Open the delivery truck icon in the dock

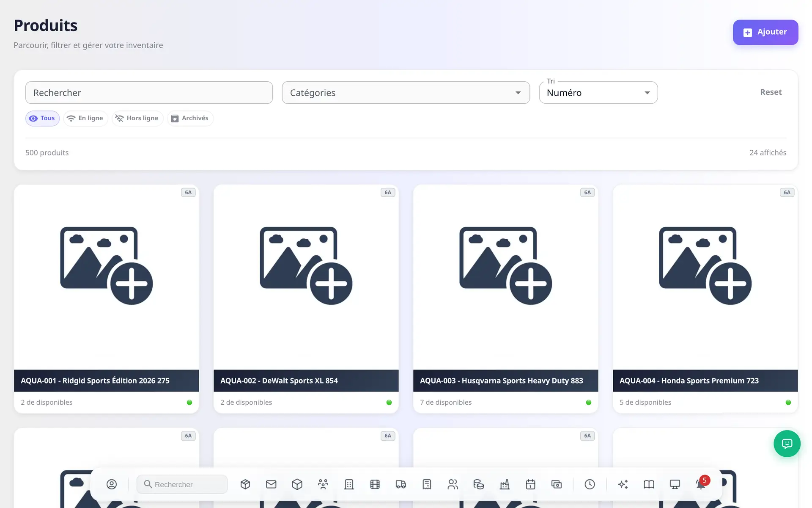point(401,484)
